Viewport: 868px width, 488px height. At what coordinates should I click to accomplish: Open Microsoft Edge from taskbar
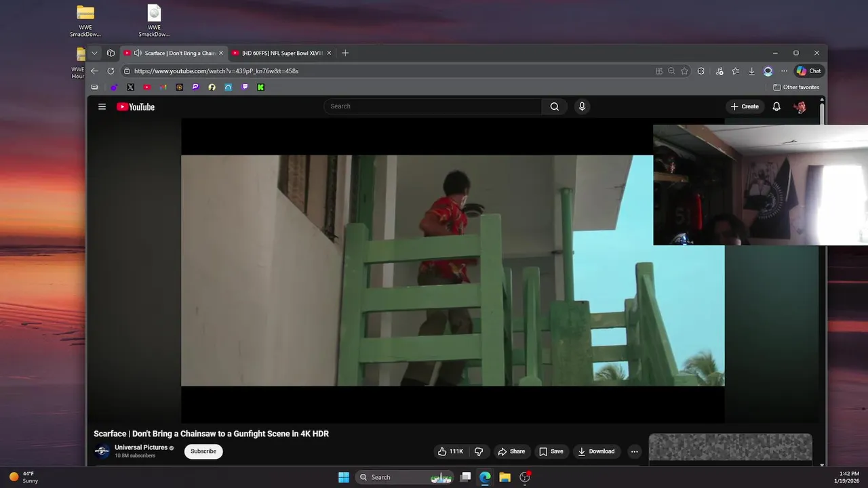coord(485,477)
